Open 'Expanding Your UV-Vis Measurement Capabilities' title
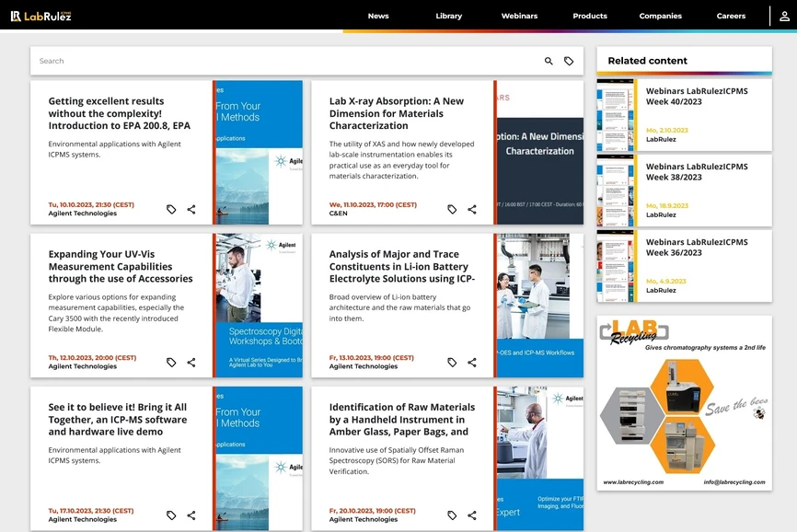Viewport: 797px width, 532px height. (121, 266)
